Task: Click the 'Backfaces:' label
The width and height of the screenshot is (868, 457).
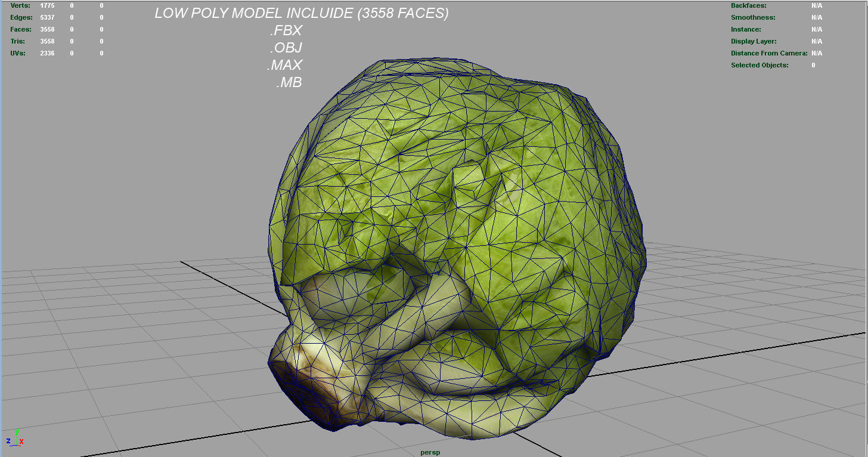Action: [x=749, y=5]
